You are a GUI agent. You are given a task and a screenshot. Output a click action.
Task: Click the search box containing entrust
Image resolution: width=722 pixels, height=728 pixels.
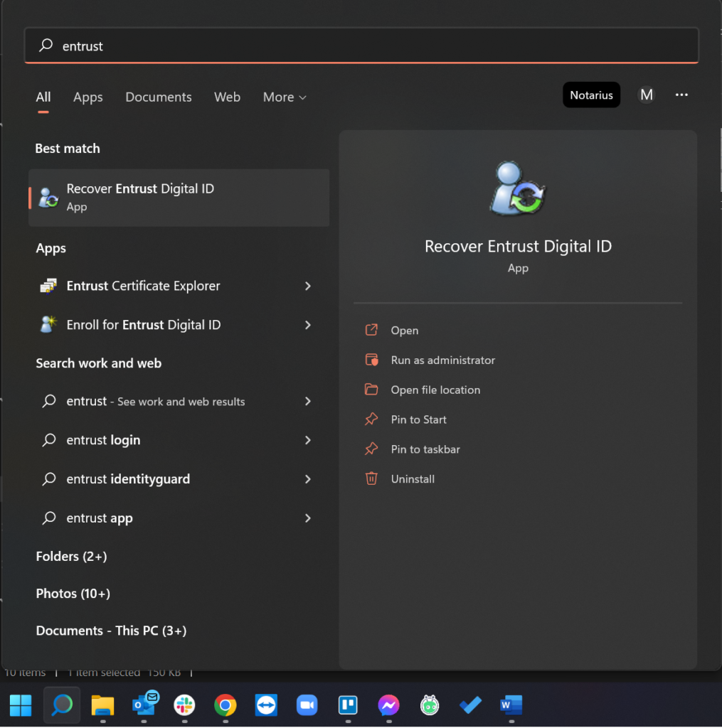point(361,46)
